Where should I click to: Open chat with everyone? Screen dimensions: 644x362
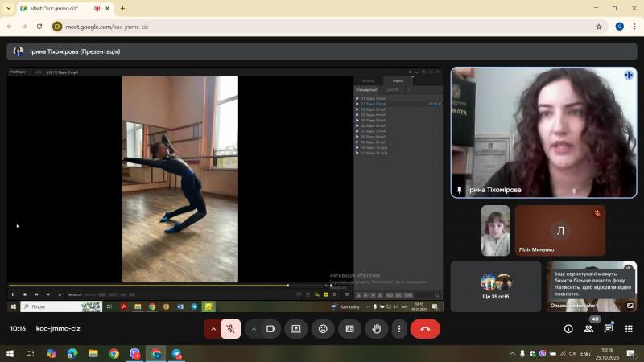pos(609,329)
